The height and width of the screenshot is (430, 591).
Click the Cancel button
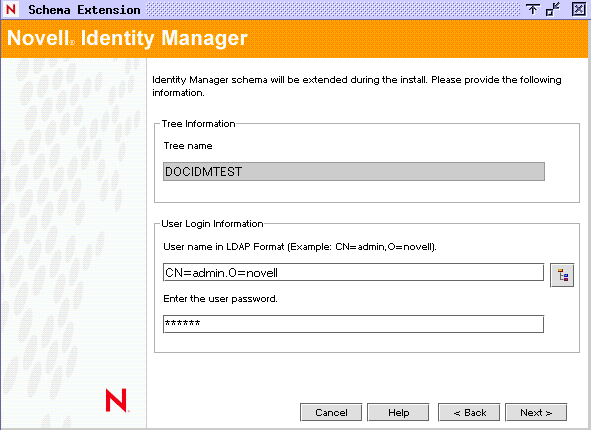[x=331, y=412]
